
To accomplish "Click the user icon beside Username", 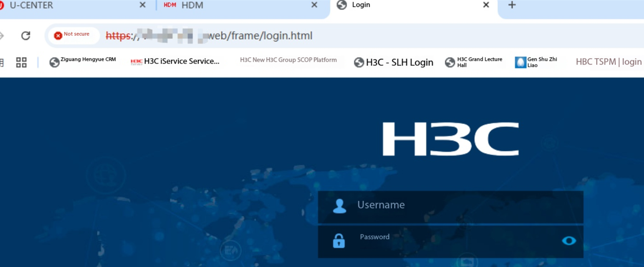I will click(x=339, y=206).
